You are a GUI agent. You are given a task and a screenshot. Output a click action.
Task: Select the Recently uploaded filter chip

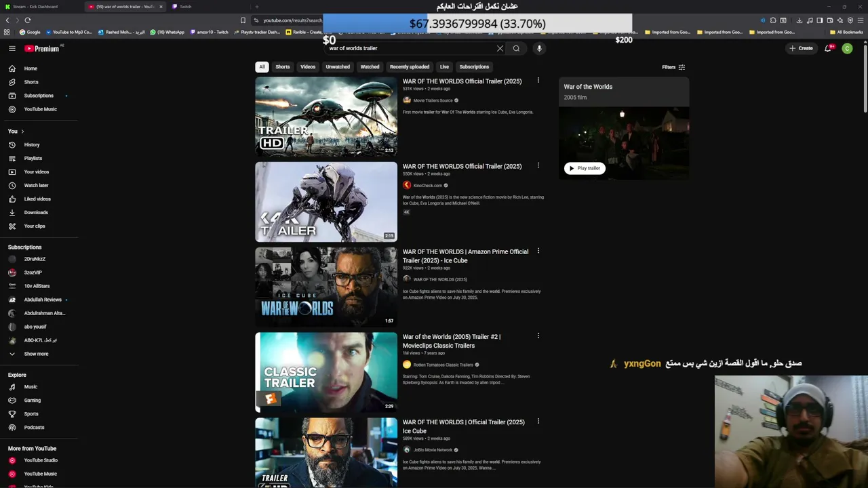click(410, 66)
